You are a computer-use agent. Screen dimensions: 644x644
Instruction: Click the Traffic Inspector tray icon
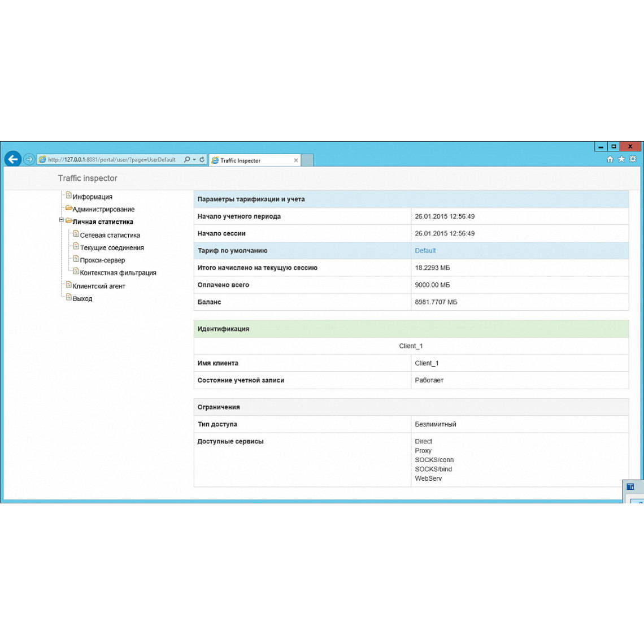[x=630, y=487]
